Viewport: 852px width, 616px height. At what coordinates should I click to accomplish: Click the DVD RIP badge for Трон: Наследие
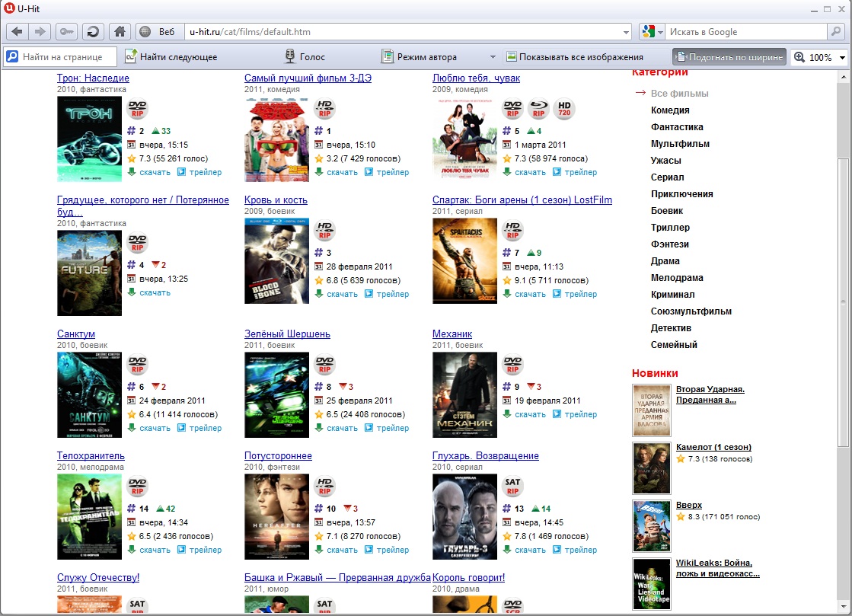pos(138,109)
